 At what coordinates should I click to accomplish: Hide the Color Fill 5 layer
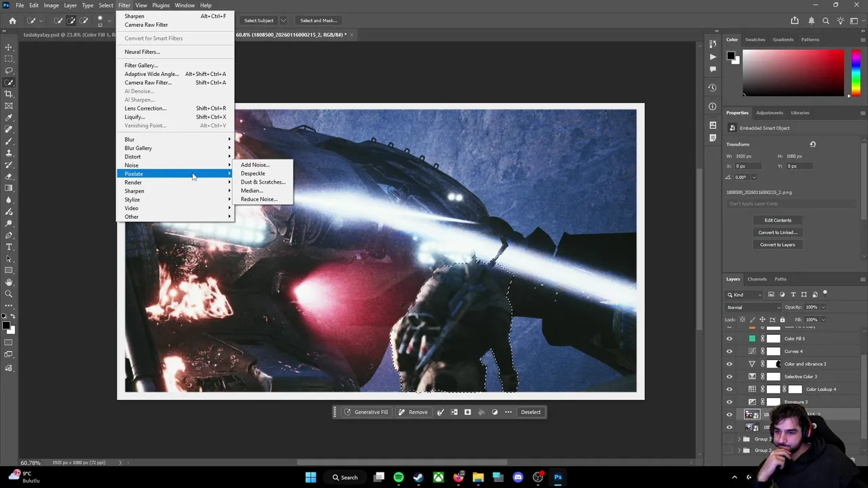730,338
